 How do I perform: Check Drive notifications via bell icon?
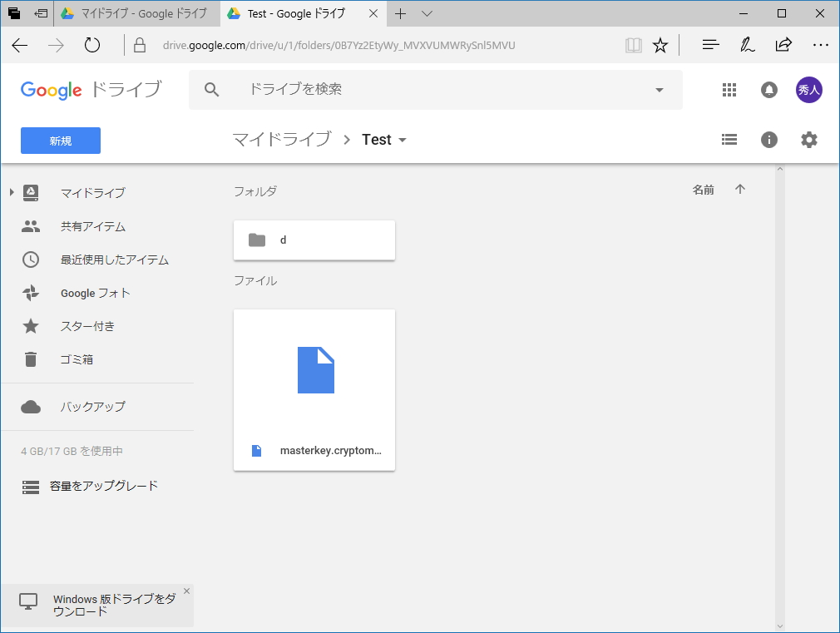click(769, 90)
